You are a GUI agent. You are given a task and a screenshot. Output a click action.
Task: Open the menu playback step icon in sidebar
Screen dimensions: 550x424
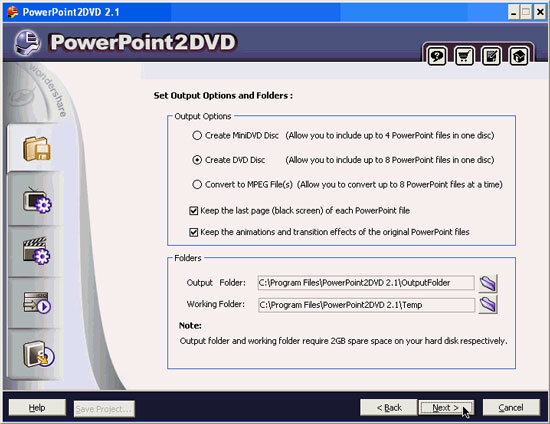coord(37,303)
